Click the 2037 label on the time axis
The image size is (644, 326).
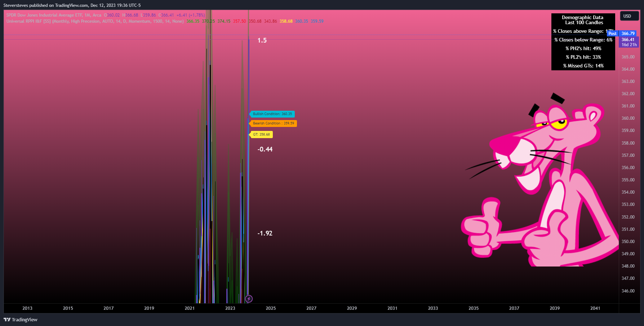514,308
